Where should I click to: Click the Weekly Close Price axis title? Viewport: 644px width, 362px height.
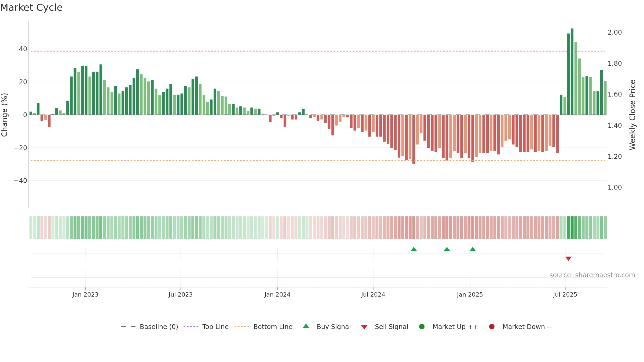[632, 115]
